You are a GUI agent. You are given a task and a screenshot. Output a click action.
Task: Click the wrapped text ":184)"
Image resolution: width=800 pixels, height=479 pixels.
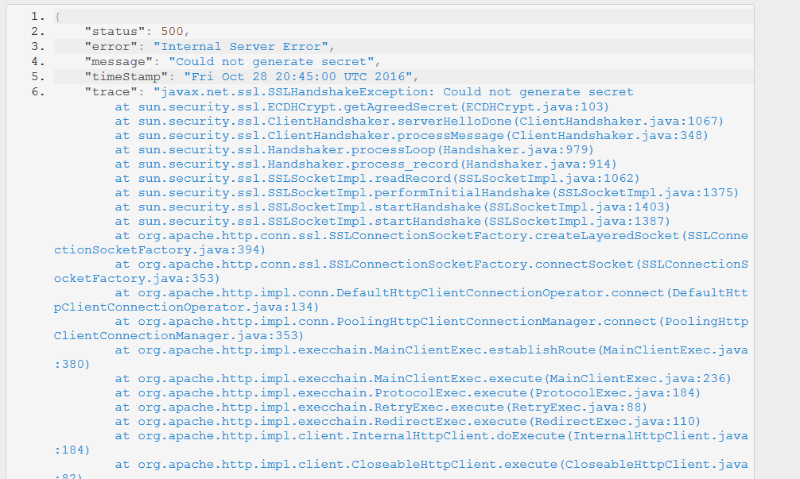point(72,450)
